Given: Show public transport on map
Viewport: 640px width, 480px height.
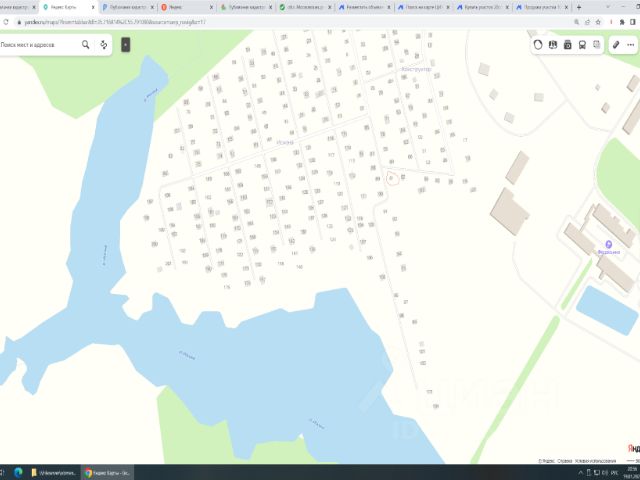Looking at the screenshot, I should (582, 45).
